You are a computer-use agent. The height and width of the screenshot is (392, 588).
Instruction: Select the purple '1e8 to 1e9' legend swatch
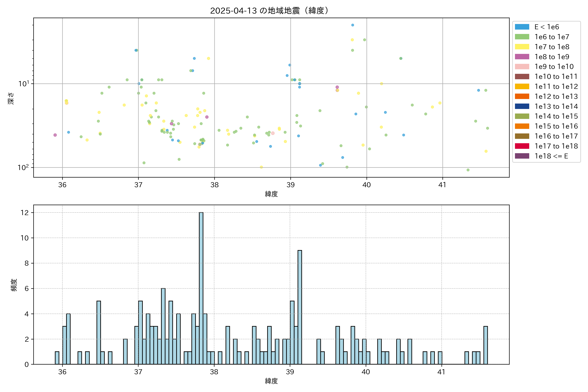[x=522, y=57]
